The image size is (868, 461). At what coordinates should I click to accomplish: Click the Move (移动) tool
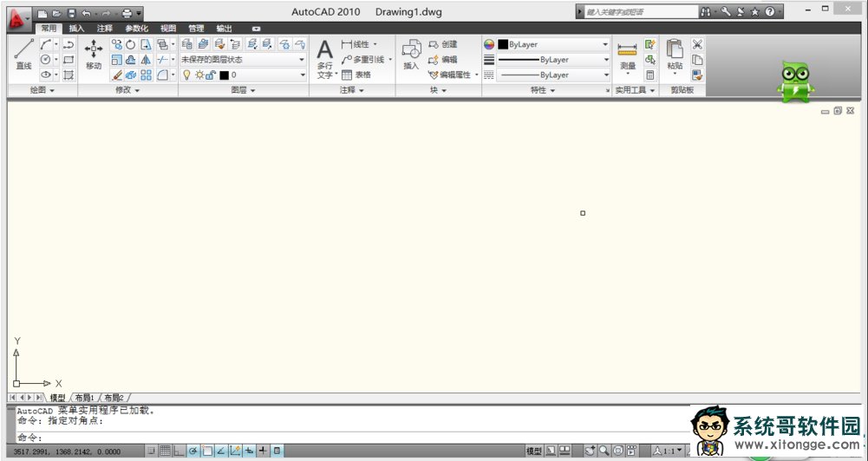coord(93,54)
